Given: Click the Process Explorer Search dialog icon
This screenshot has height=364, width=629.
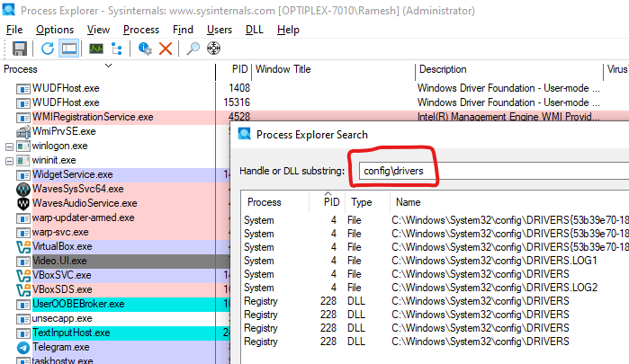Looking at the screenshot, I should [x=244, y=134].
